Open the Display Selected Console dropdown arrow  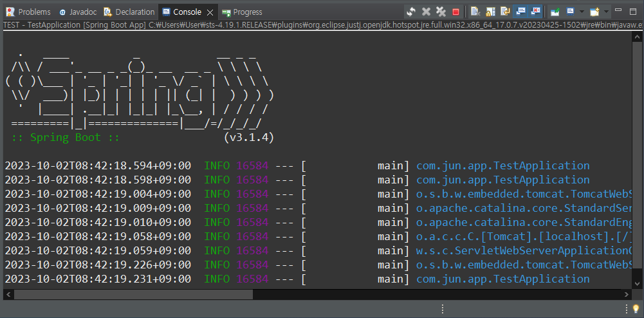[581, 12]
